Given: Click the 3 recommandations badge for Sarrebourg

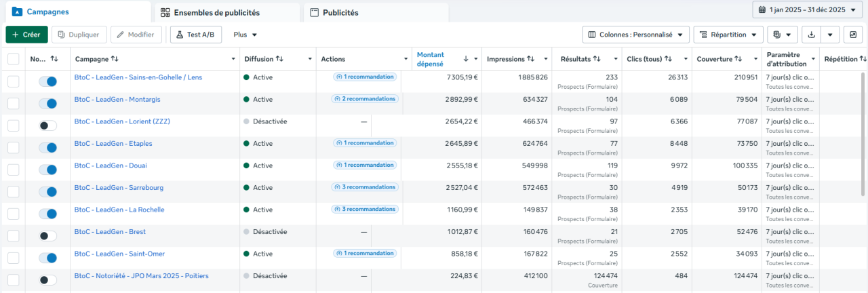Looking at the screenshot, I should (x=364, y=187).
